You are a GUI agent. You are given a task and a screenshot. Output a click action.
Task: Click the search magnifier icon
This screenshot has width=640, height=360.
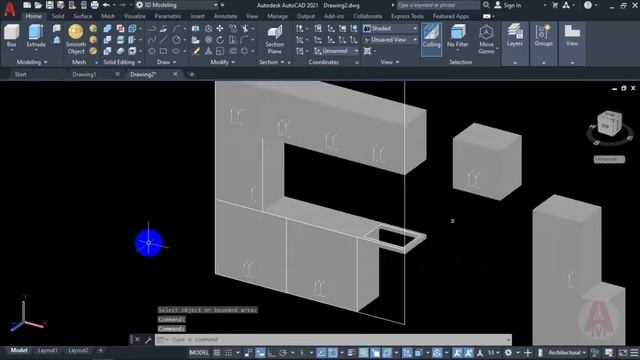[486, 5]
